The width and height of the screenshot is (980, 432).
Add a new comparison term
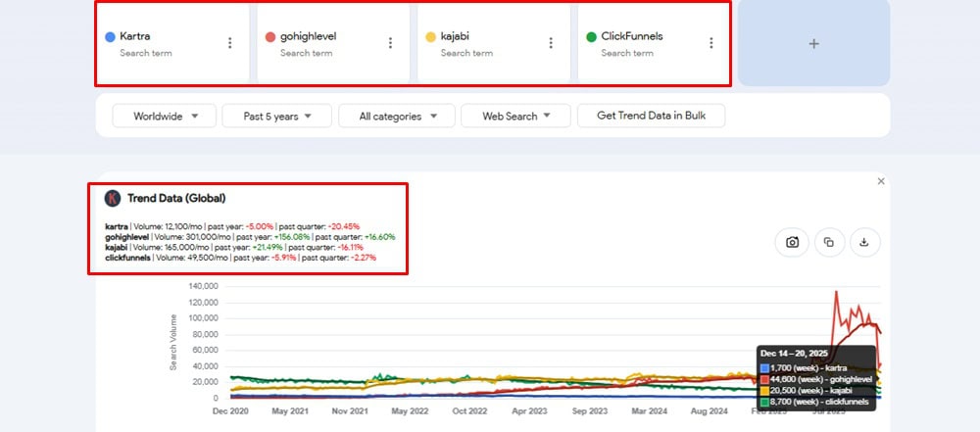[813, 43]
